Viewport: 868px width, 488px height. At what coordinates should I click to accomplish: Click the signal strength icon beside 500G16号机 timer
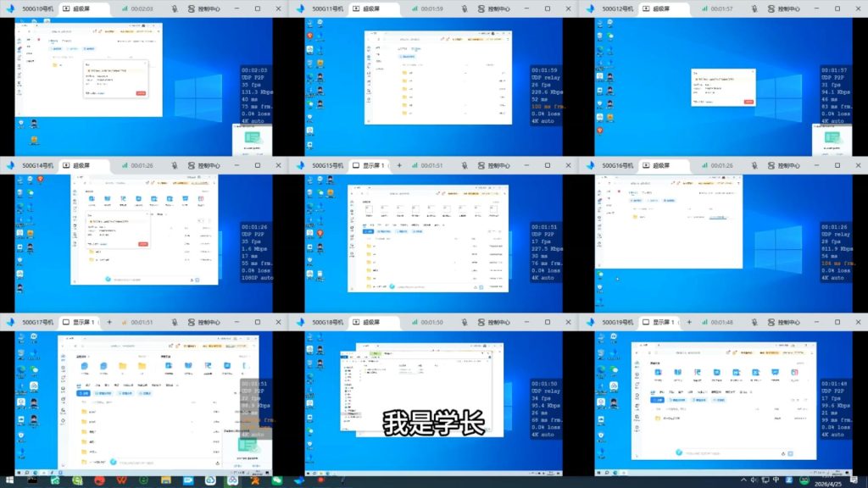click(706, 165)
